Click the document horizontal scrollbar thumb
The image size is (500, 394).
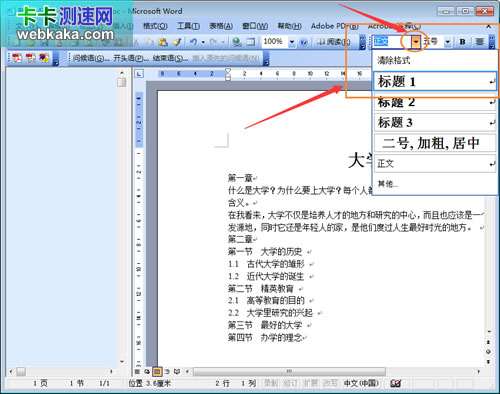289,371
